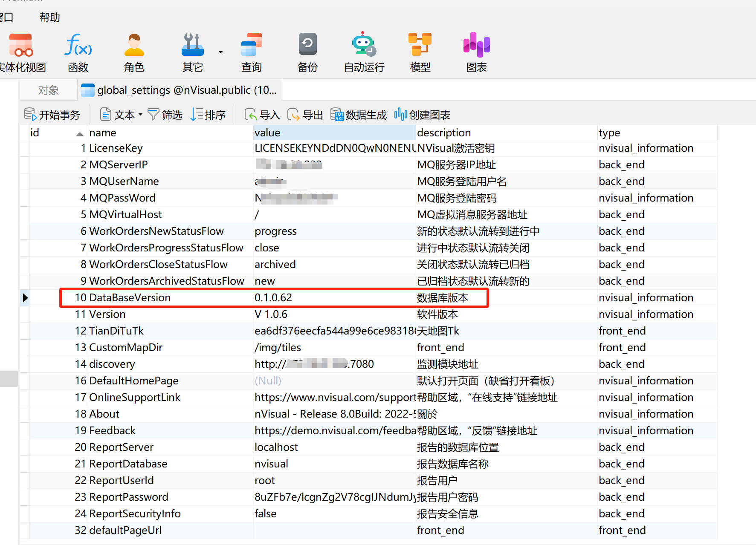Click the '报告用户密码' description cell
This screenshot has height=545, width=756.
[x=507, y=497]
